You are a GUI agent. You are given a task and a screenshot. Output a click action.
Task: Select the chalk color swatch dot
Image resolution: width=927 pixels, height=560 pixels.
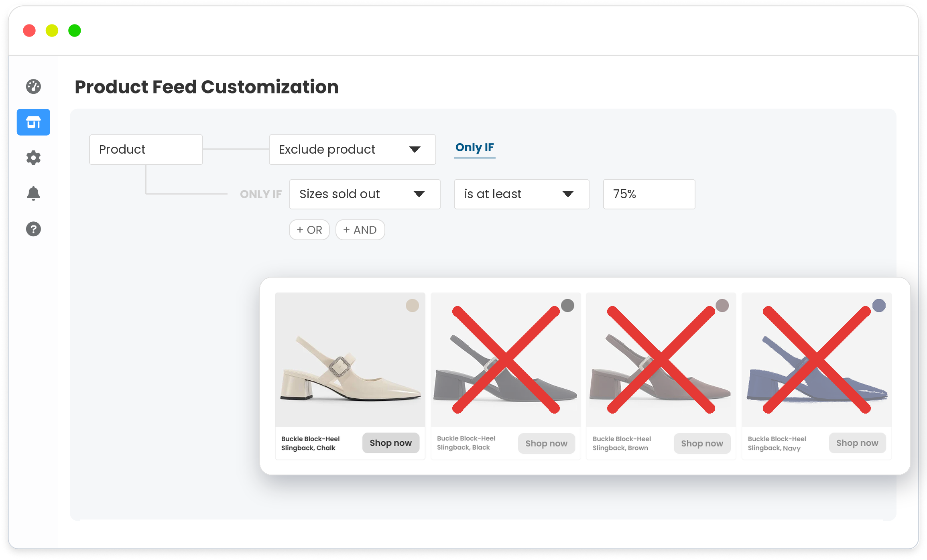(x=412, y=306)
